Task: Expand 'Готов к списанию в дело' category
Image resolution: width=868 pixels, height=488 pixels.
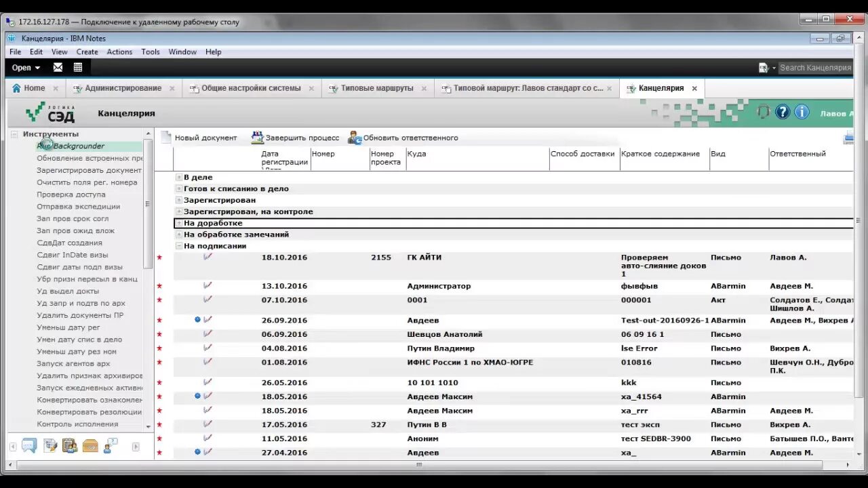Action: [x=179, y=189]
